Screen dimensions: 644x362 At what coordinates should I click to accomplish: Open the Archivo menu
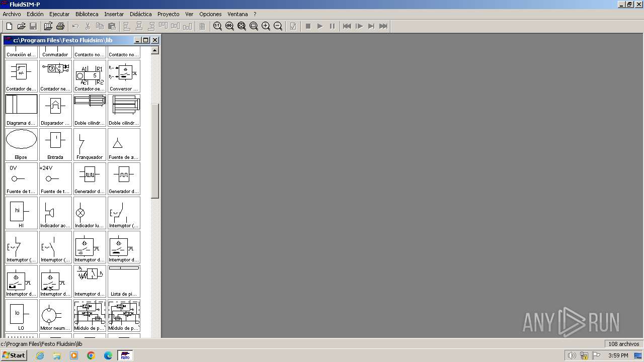[12, 14]
